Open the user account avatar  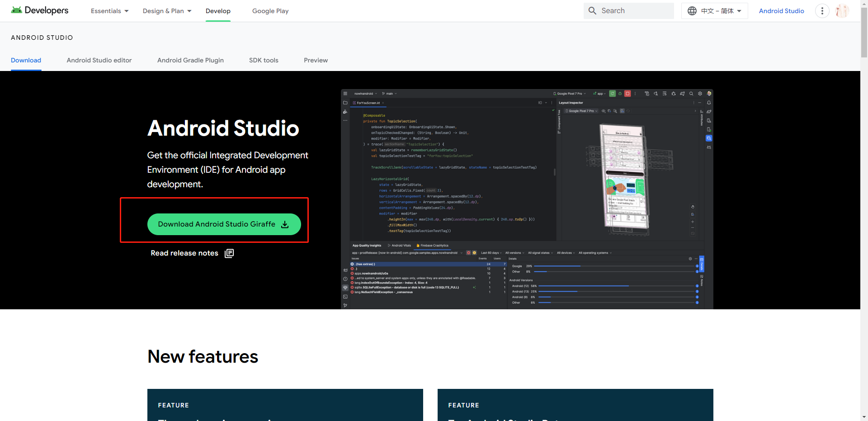[842, 11]
